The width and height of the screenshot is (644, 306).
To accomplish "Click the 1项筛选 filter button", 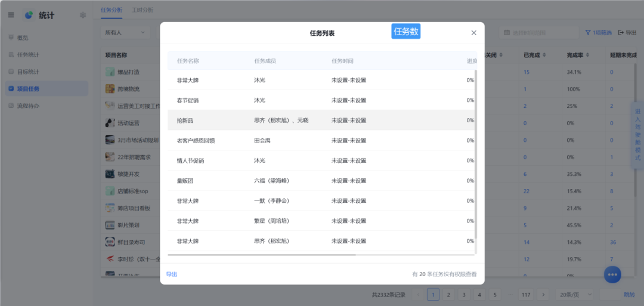I will (599, 32).
